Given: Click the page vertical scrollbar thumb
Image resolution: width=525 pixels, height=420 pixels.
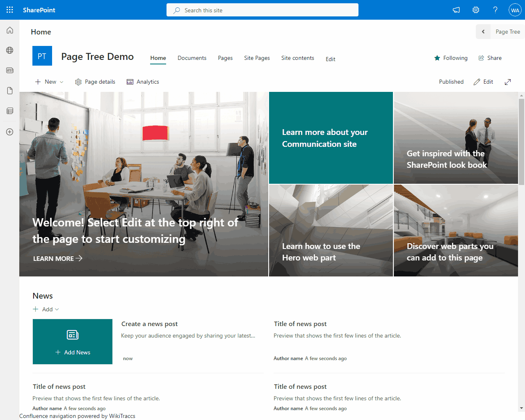Looking at the screenshot, I should coord(522,142).
